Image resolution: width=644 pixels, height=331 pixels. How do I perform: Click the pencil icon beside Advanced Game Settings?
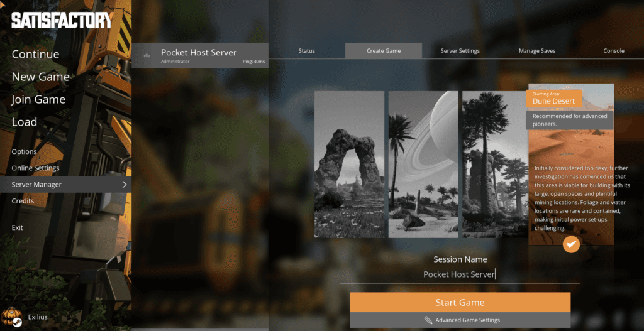tap(428, 320)
